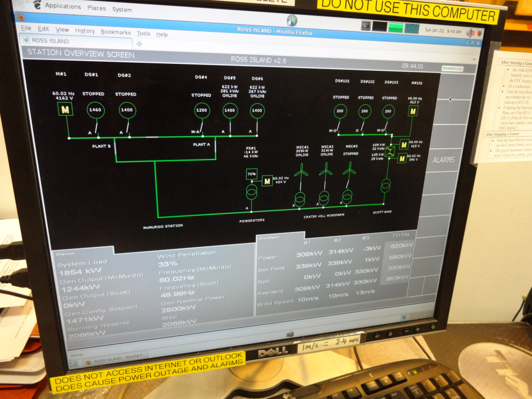
Task: Open stopped WEC#3 wind turbine icon
Action: 350,171
